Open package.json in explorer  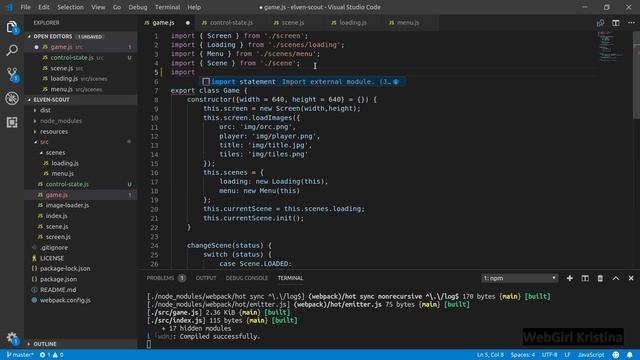coord(58,280)
